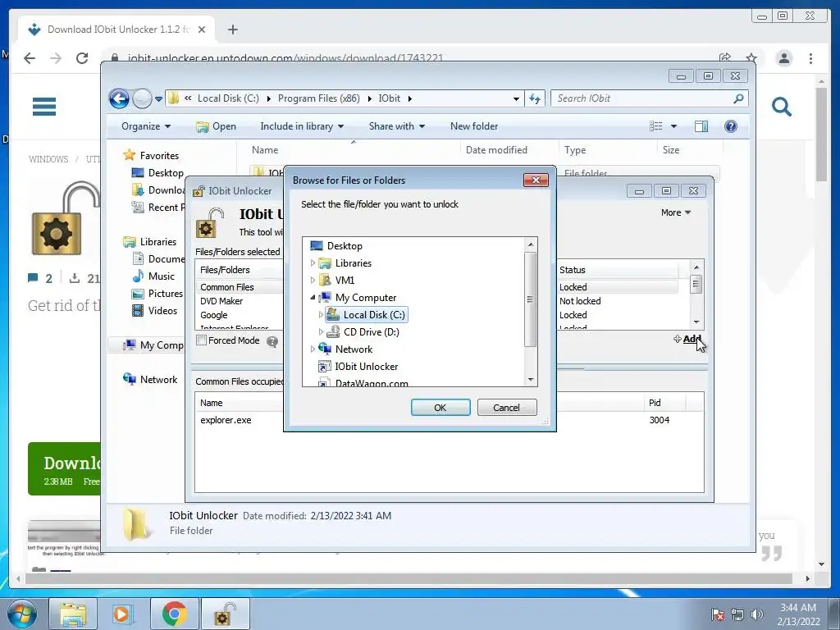This screenshot has height=630, width=840.
Task: Select the Network icon in browse tree
Action: coord(325,349)
